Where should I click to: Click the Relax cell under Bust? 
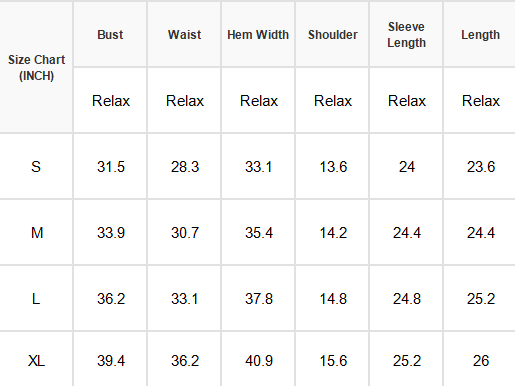point(111,101)
